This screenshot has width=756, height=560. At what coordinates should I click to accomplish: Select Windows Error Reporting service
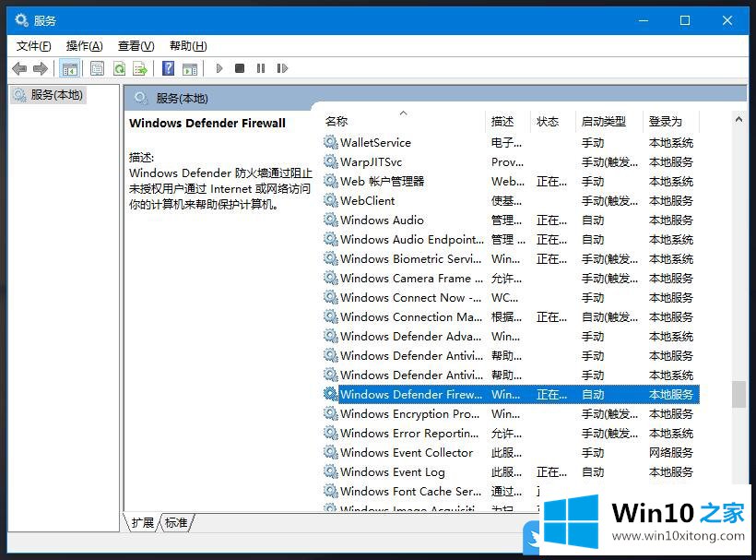511,433
